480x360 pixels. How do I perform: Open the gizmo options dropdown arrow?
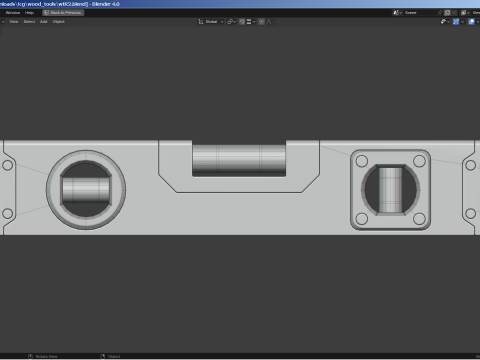click(462, 22)
